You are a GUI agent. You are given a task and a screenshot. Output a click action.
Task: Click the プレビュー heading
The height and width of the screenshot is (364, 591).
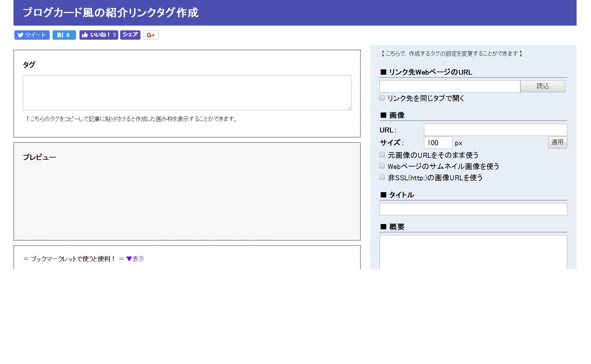39,157
